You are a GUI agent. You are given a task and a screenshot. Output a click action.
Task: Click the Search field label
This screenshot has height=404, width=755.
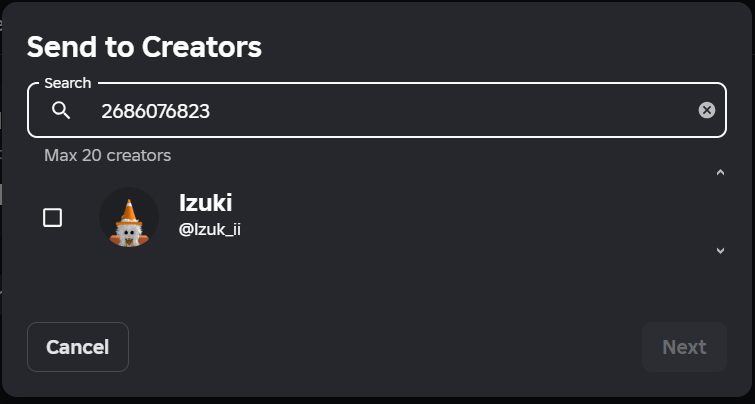coord(67,83)
